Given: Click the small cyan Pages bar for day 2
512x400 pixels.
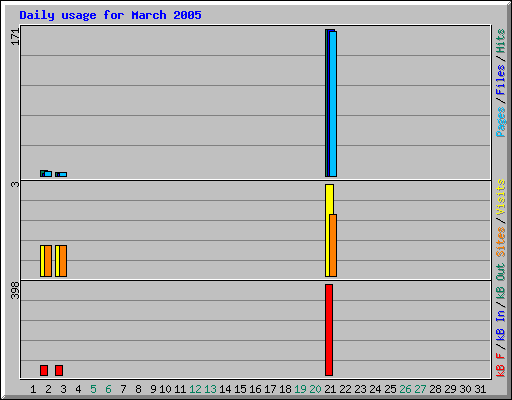Looking at the screenshot, I should pyautogui.click(x=48, y=174).
